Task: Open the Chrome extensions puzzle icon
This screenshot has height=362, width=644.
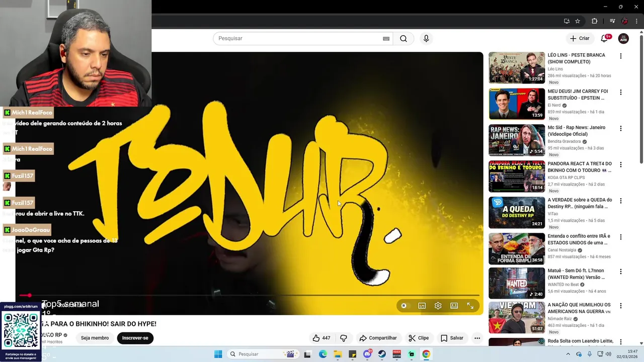Action: pyautogui.click(x=594, y=21)
